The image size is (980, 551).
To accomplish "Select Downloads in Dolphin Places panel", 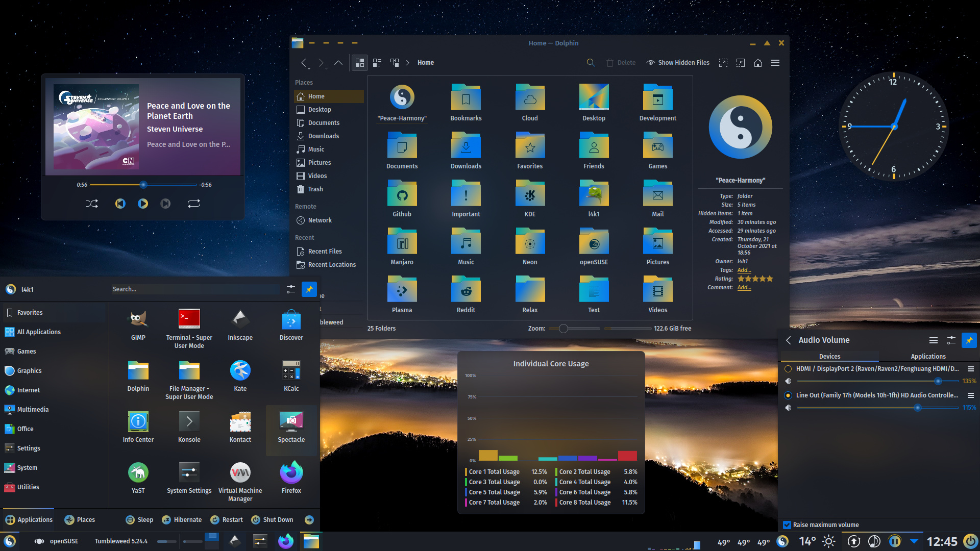I will [329, 136].
